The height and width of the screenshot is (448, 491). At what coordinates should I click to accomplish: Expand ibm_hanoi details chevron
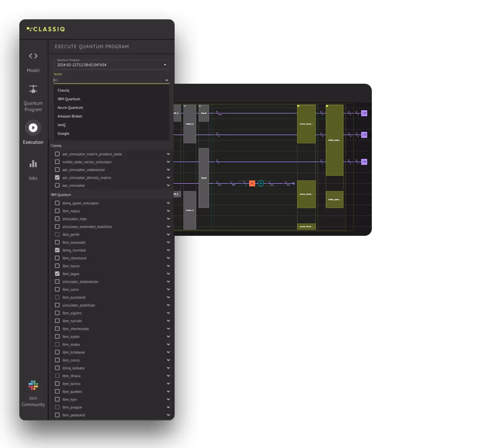[x=168, y=266]
